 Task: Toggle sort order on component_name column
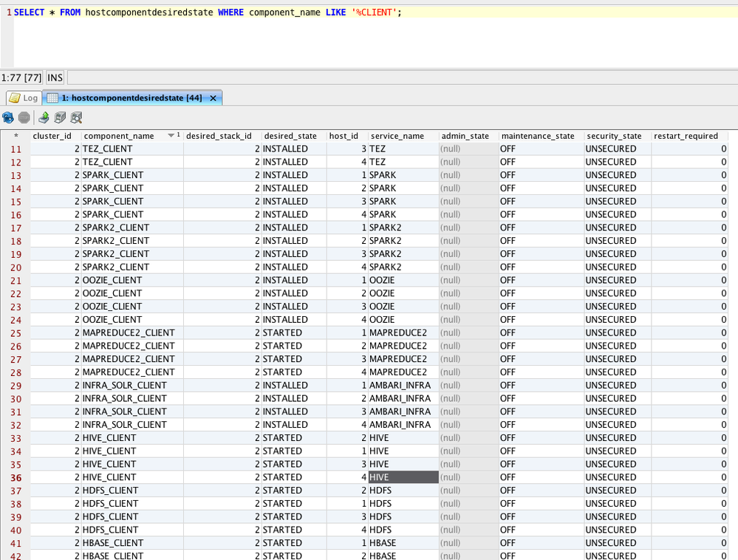(x=118, y=136)
